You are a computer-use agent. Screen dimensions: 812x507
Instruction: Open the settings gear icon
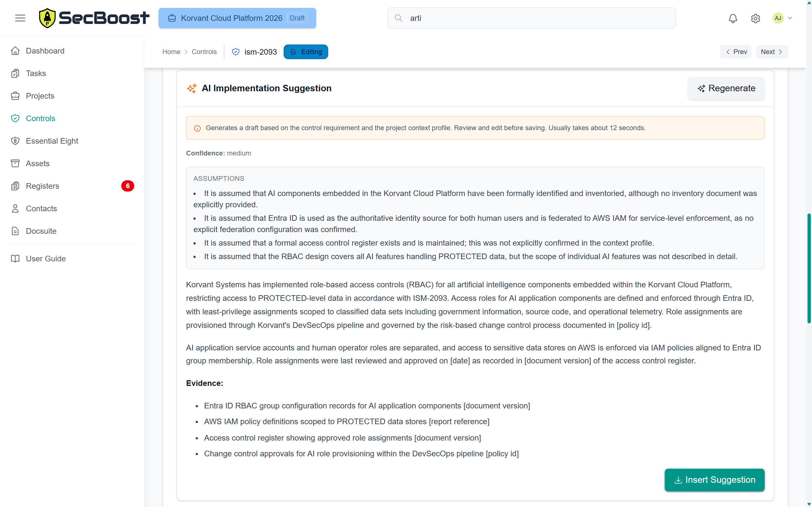coord(755,18)
